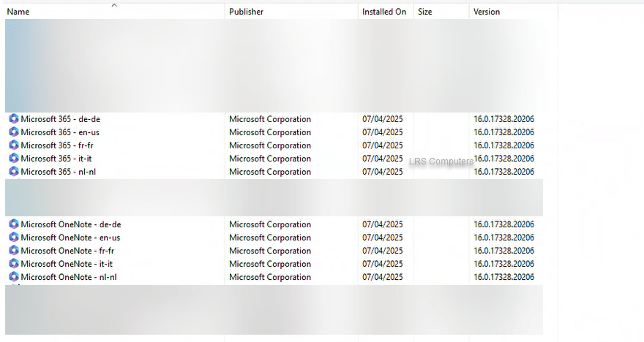Click version number of Microsoft 365 en-us
Viewport: 644px width, 342px height.
pos(503,132)
